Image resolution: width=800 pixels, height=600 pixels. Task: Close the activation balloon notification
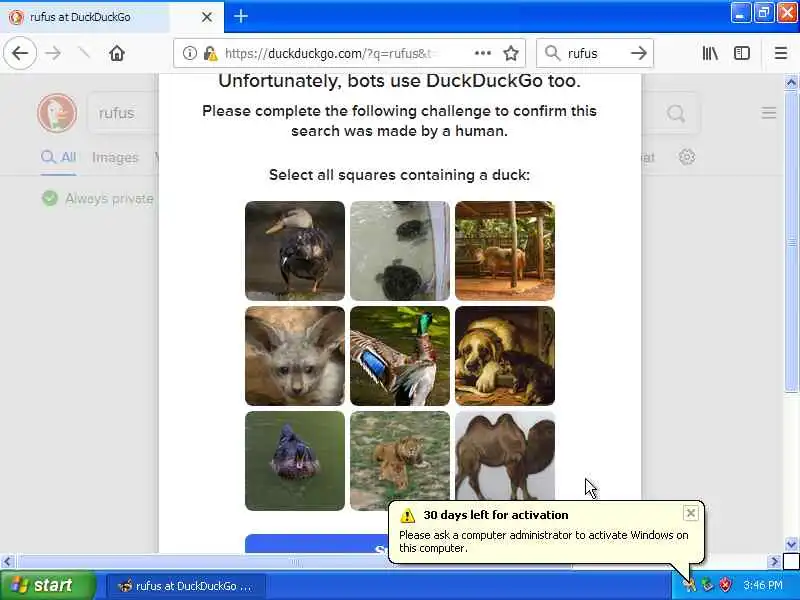(690, 513)
